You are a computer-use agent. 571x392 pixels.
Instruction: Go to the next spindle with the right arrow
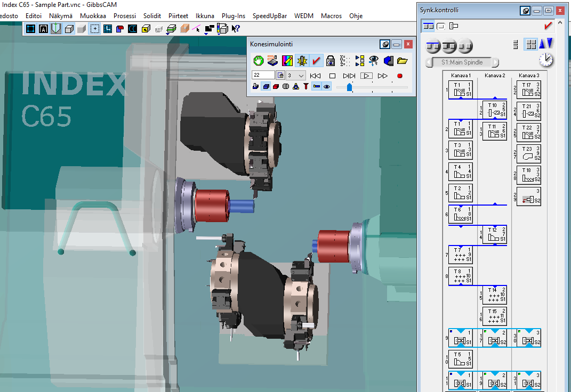click(495, 62)
